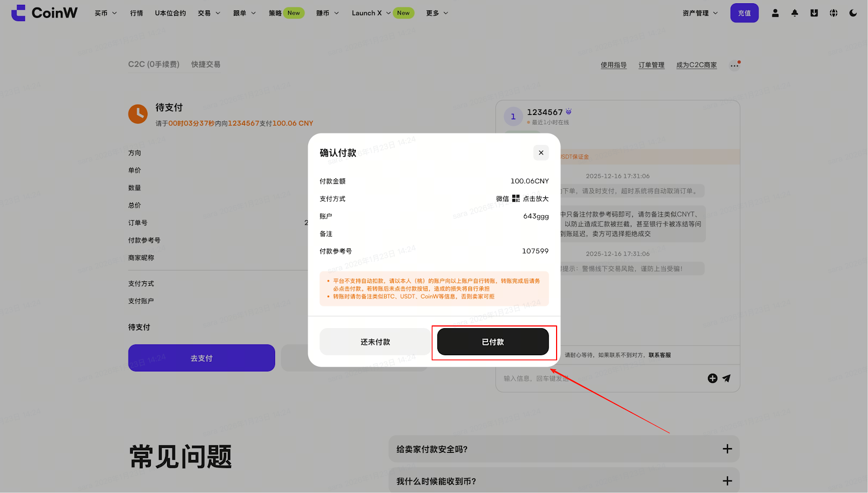Focus the chat message input field
This screenshot has height=493, width=868.
(597, 379)
